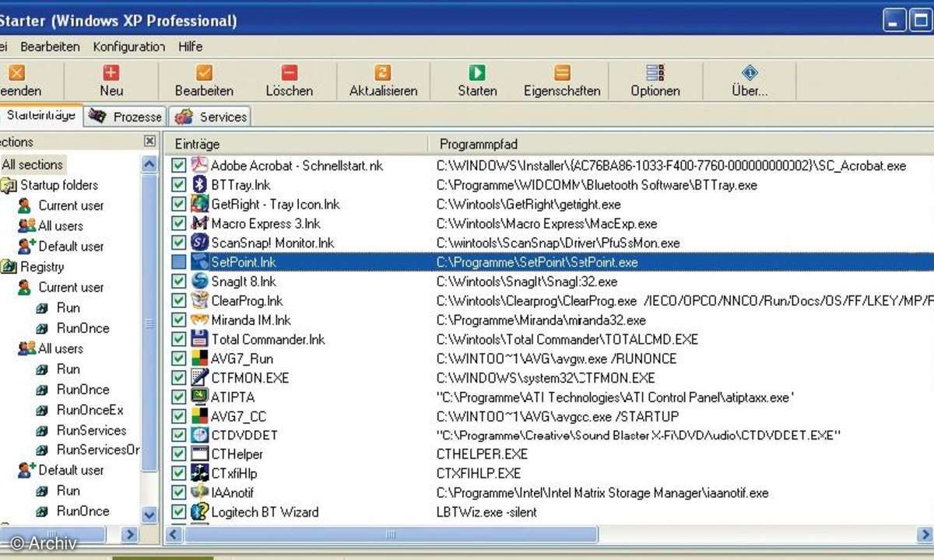Viewport: 934px width, 560px height.
Task: Uncheck ScanSnap! Monitor.lnk
Action: 179,243
